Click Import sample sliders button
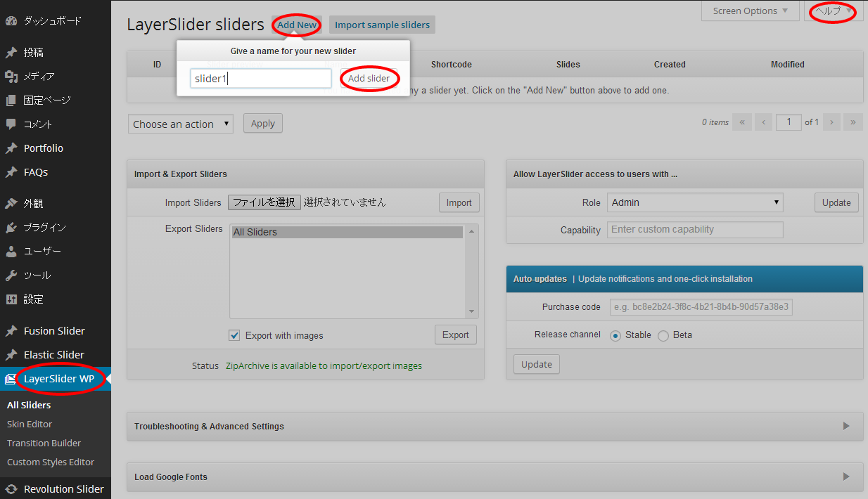This screenshot has height=499, width=868. click(382, 25)
